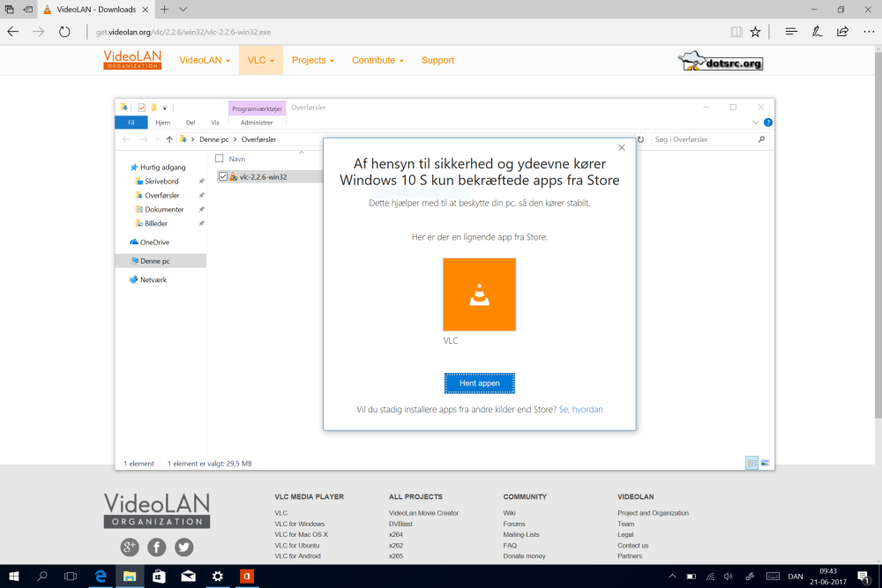Click the Google Plus icon in footer
Image resolution: width=882 pixels, height=588 pixels.
pos(130,547)
